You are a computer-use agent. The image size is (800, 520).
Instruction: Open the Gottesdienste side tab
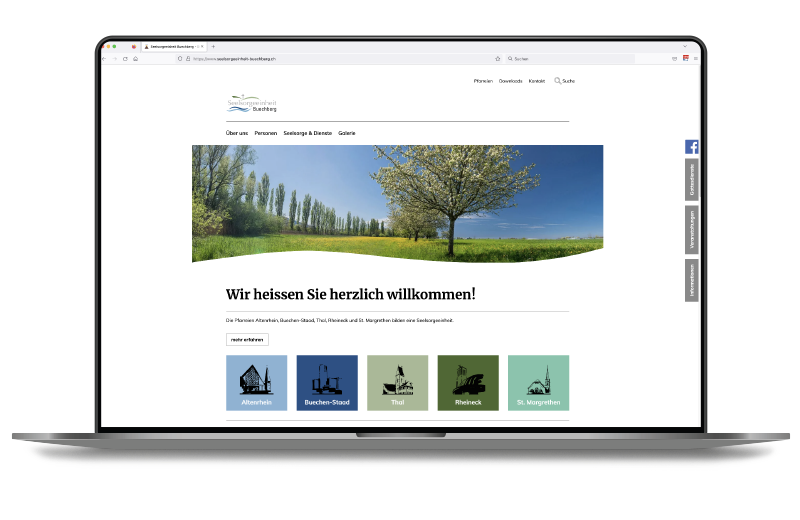click(692, 179)
